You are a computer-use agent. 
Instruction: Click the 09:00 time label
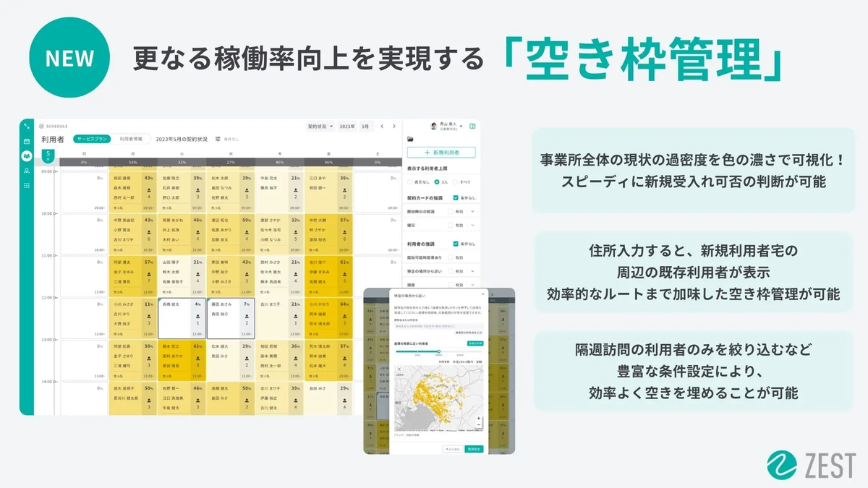(48, 172)
